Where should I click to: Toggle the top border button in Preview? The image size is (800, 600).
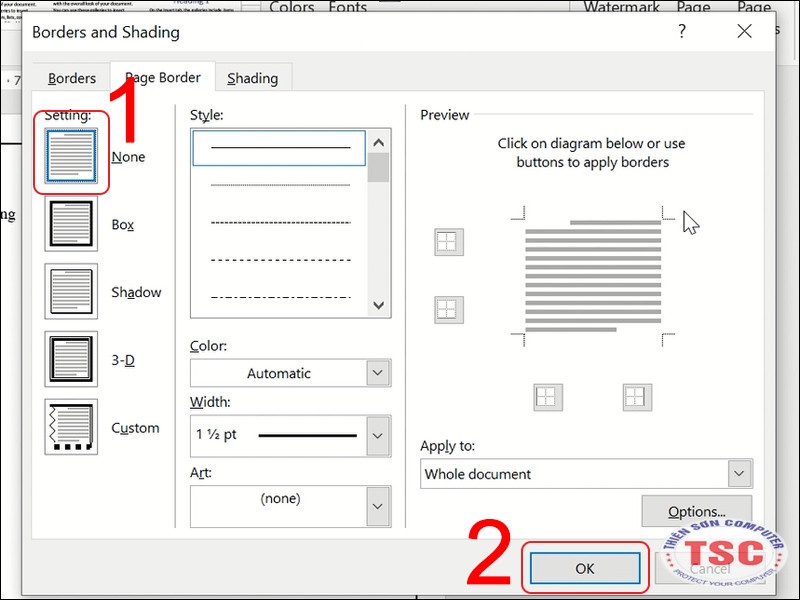[448, 242]
